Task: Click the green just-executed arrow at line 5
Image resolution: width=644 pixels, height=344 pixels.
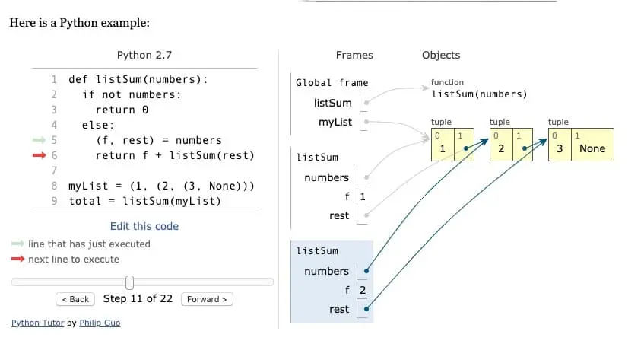Action: pyautogui.click(x=40, y=140)
